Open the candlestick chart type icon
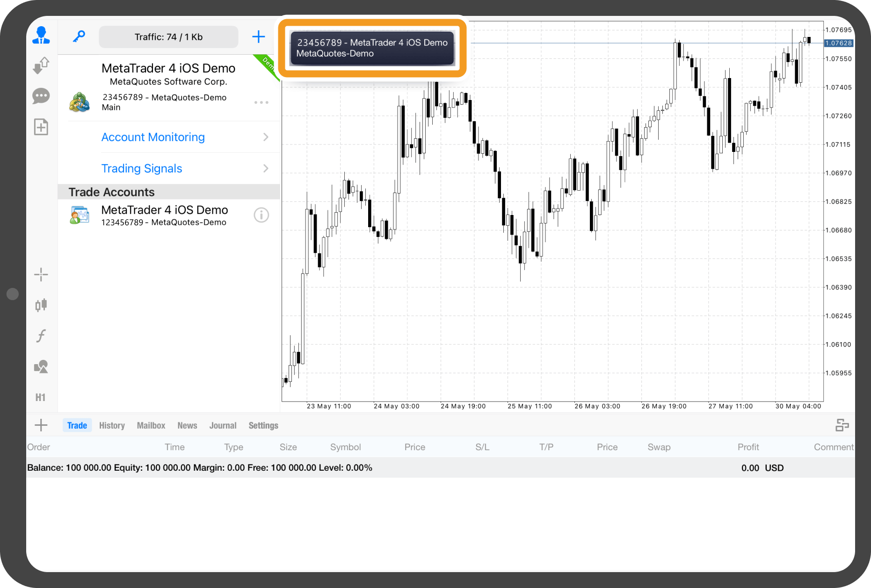The width and height of the screenshot is (871, 588). [41, 305]
